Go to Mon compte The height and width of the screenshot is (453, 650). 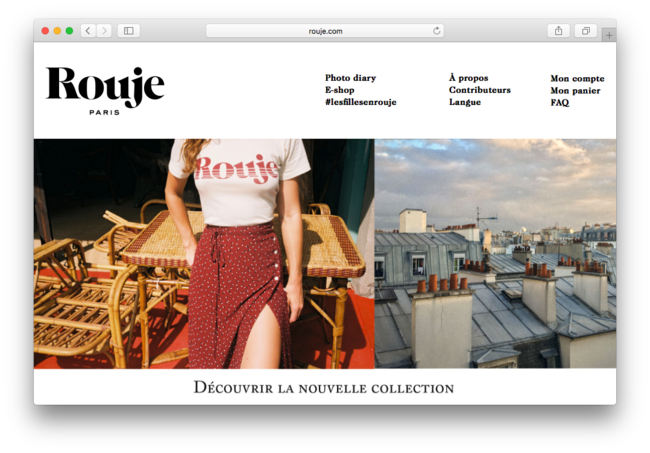(577, 78)
